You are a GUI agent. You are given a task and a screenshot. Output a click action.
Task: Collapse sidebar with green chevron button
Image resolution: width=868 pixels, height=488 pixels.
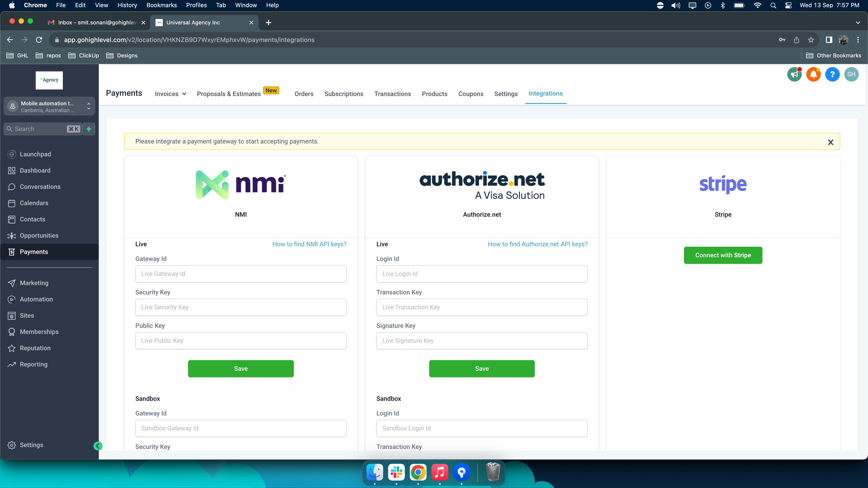98,446
